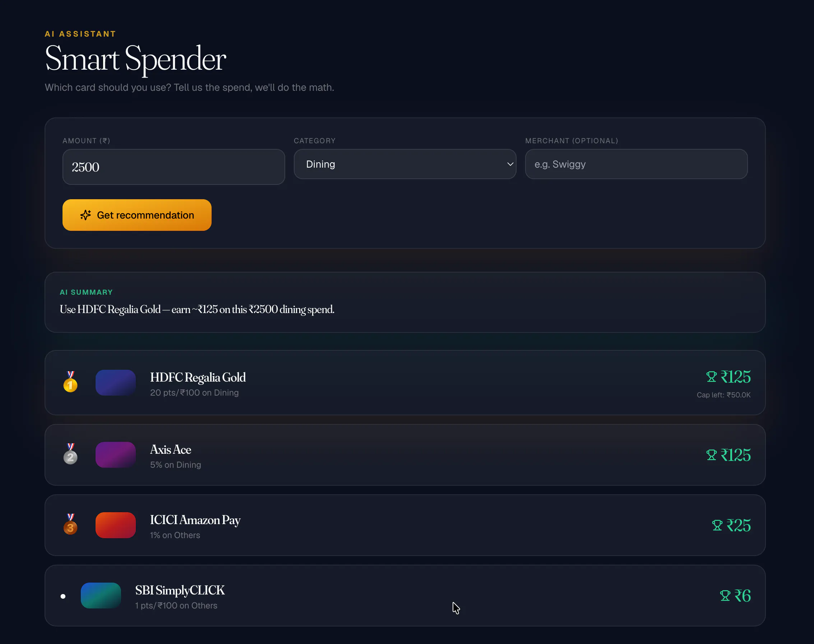Click the Merchant field with Swiggy placeholder
The image size is (814, 644).
point(636,164)
